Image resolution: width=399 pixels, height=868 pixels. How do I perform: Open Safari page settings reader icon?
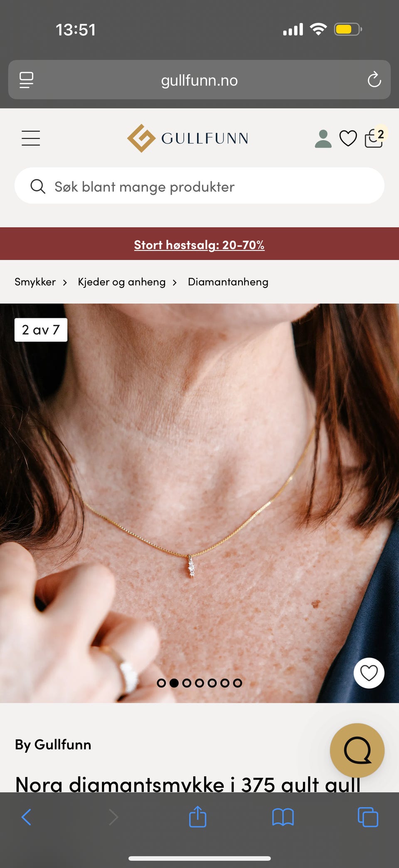[27, 80]
